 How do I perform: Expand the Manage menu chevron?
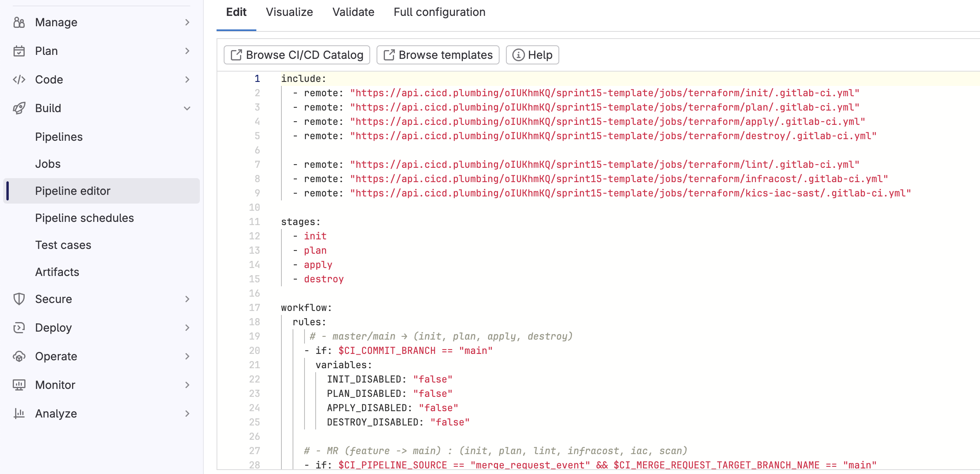187,22
